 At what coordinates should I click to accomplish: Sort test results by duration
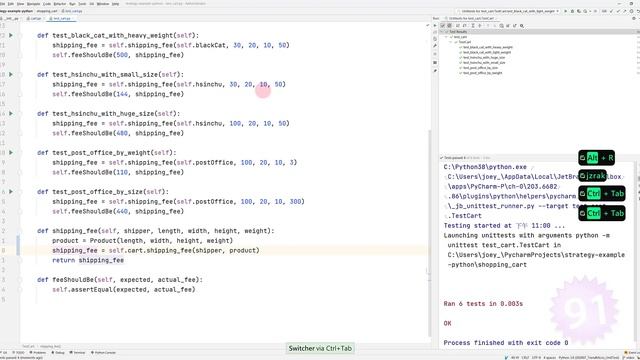464,26
